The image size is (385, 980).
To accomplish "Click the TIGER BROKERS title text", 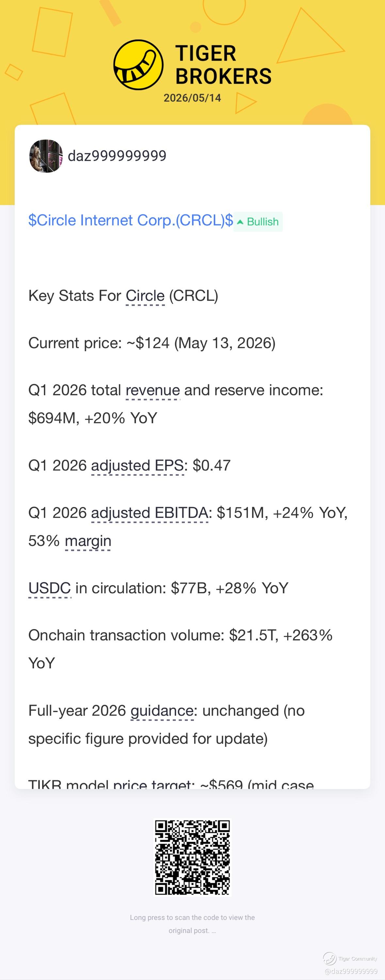I will (x=223, y=65).
